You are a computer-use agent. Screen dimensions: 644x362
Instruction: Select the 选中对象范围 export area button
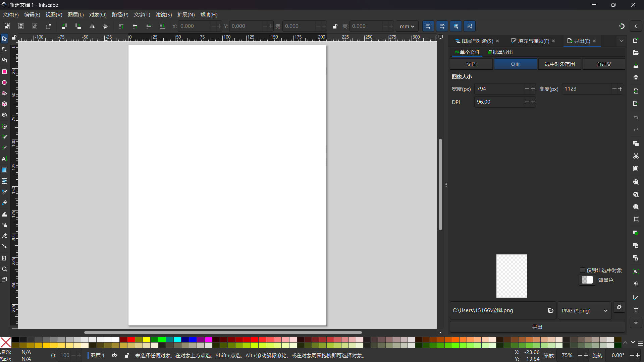tap(559, 64)
